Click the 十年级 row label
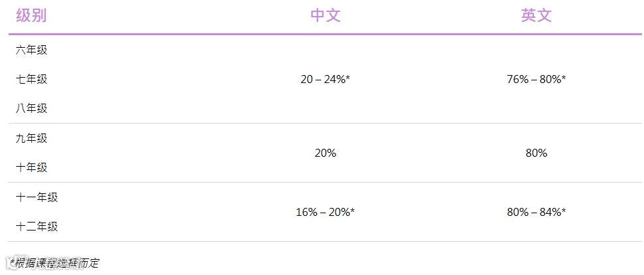This screenshot has width=644, height=275. point(32,167)
